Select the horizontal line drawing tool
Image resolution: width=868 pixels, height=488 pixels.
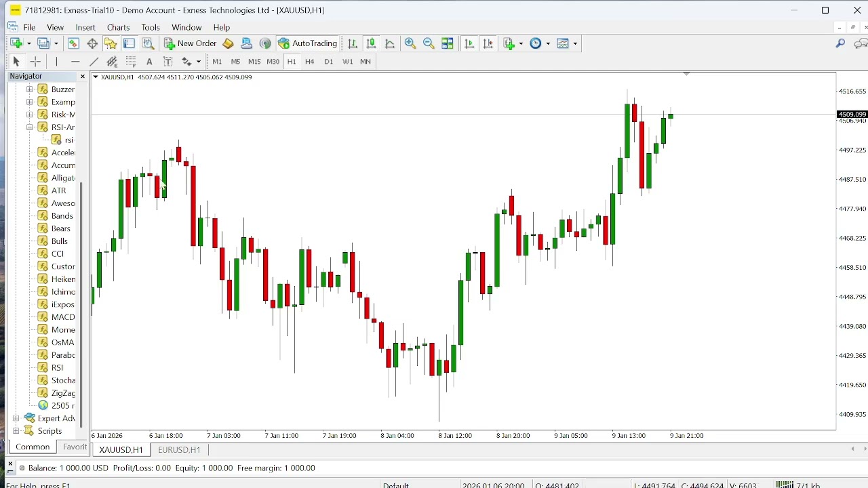click(75, 62)
